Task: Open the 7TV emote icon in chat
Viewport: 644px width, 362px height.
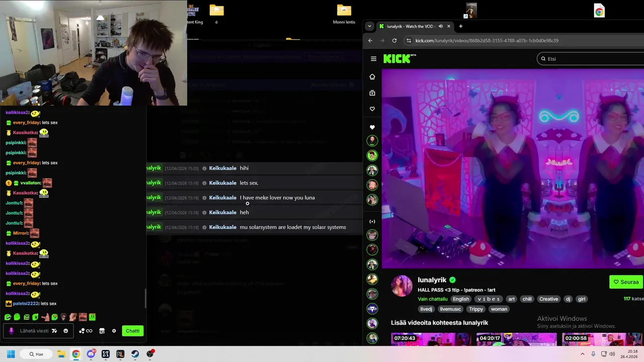Action: [54, 331]
